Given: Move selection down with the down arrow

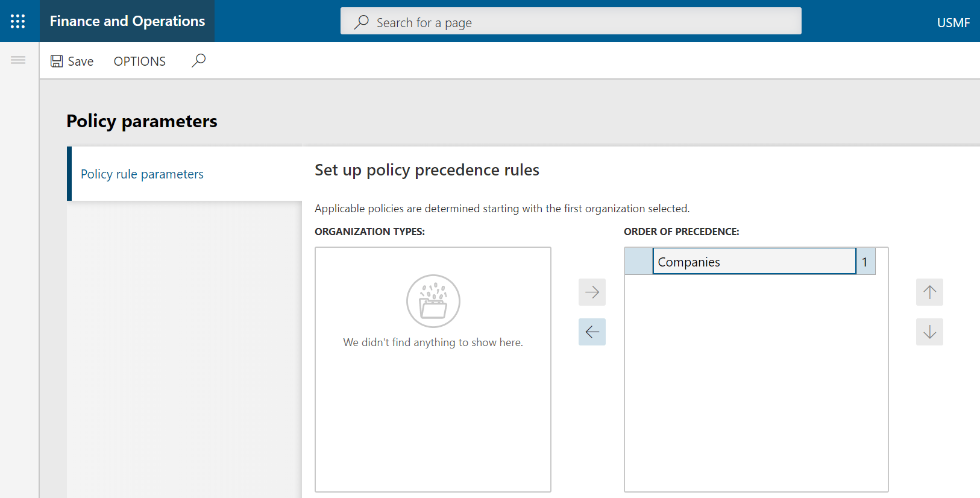Looking at the screenshot, I should coord(929,332).
